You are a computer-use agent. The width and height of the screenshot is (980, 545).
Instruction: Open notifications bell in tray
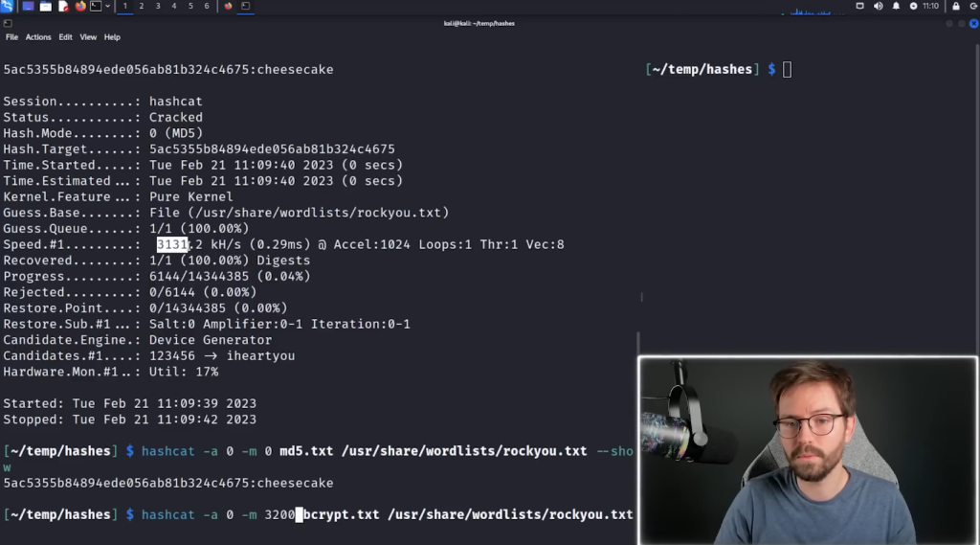896,7
